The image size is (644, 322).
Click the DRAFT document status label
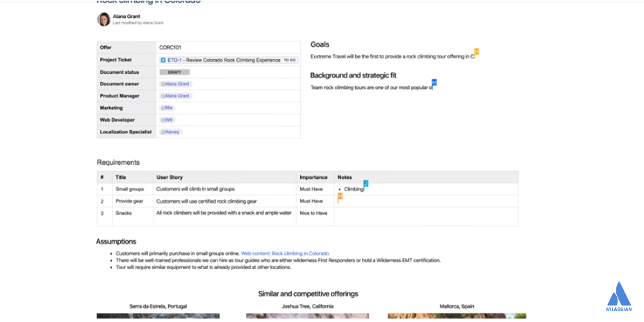(x=174, y=72)
